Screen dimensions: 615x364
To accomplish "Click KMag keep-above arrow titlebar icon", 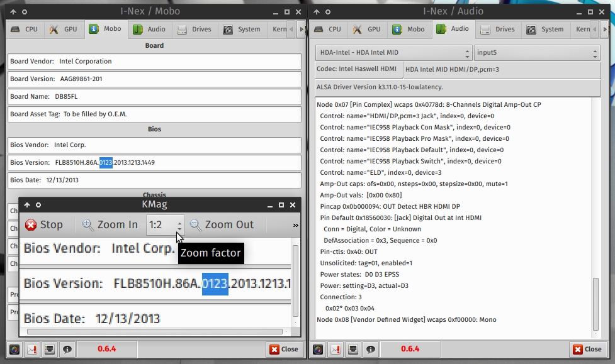I will pos(26,205).
